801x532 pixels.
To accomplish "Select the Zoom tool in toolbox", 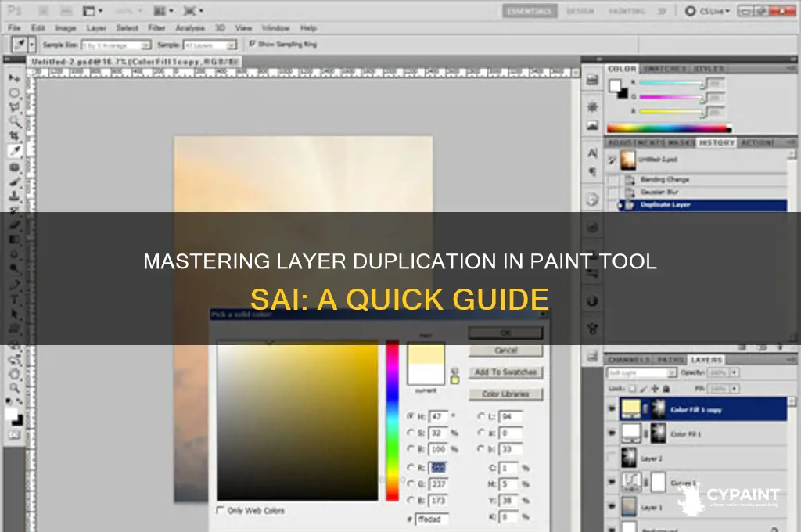I will pos(14,388).
